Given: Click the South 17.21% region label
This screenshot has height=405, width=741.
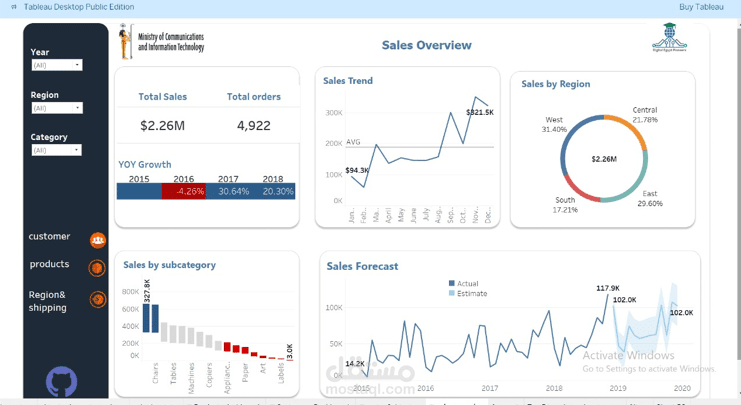Looking at the screenshot, I should (565, 205).
